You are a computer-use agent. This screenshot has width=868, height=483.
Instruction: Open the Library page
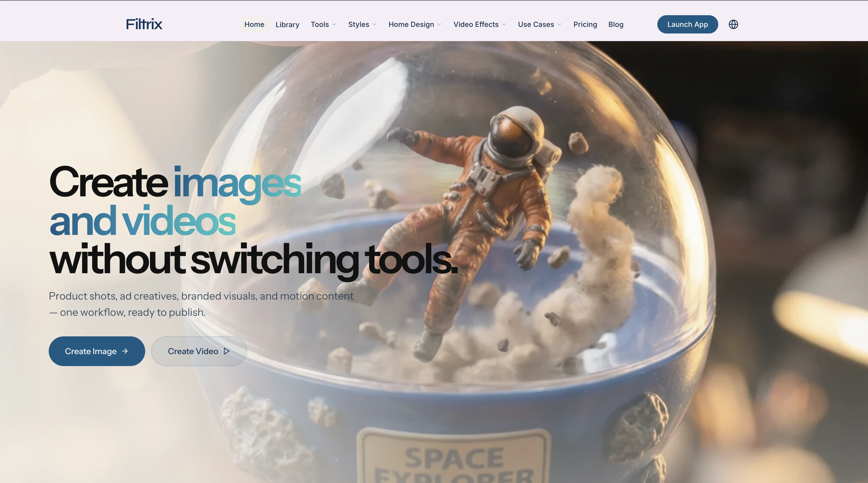click(287, 24)
